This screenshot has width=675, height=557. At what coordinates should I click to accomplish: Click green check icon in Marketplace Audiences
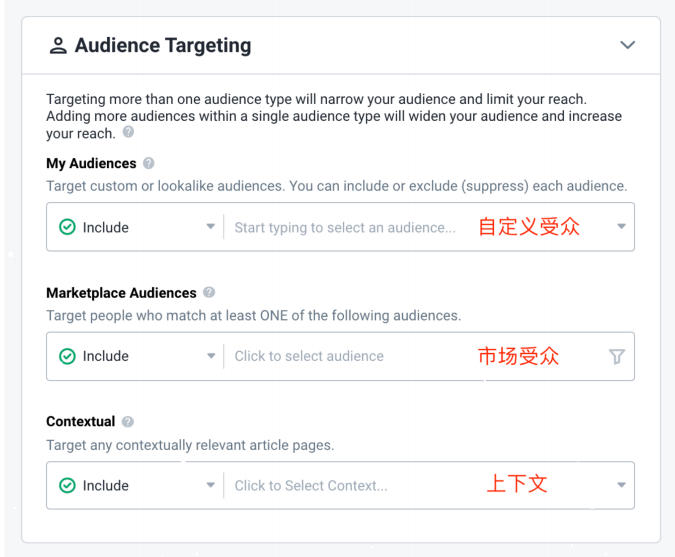pyautogui.click(x=67, y=357)
